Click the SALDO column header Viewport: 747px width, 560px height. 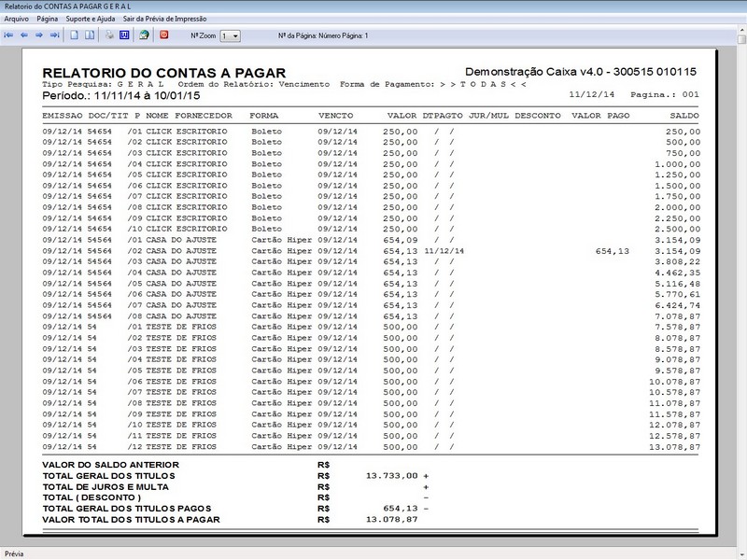click(x=684, y=116)
